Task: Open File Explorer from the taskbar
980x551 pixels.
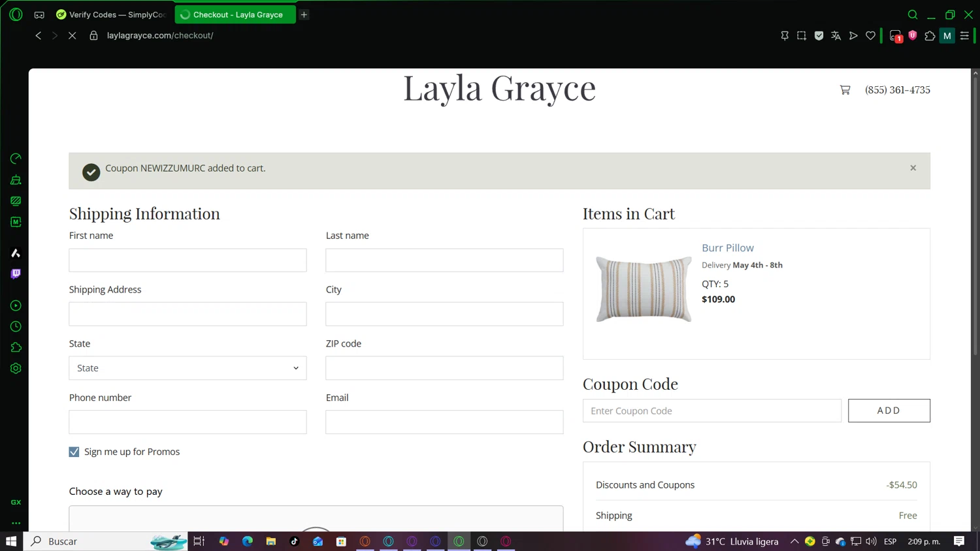Action: coord(271,541)
